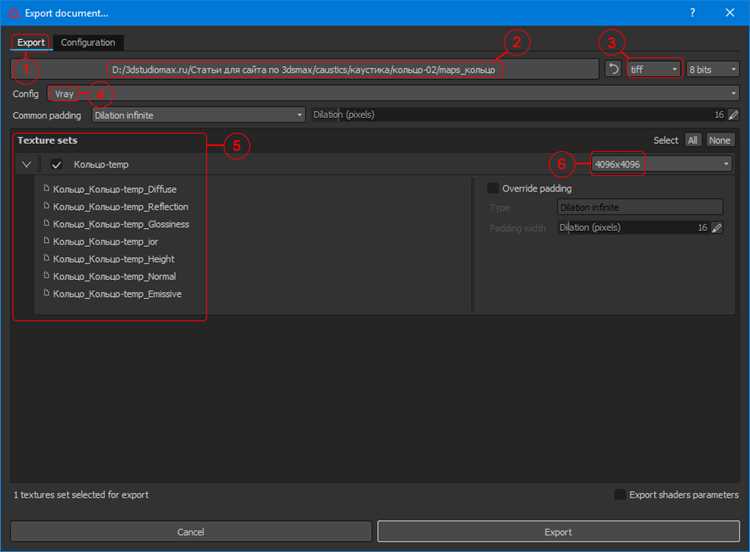750x552 pixels.
Task: Select the Кольцо_Кольцо-temp_Height texture
Action: point(114,259)
